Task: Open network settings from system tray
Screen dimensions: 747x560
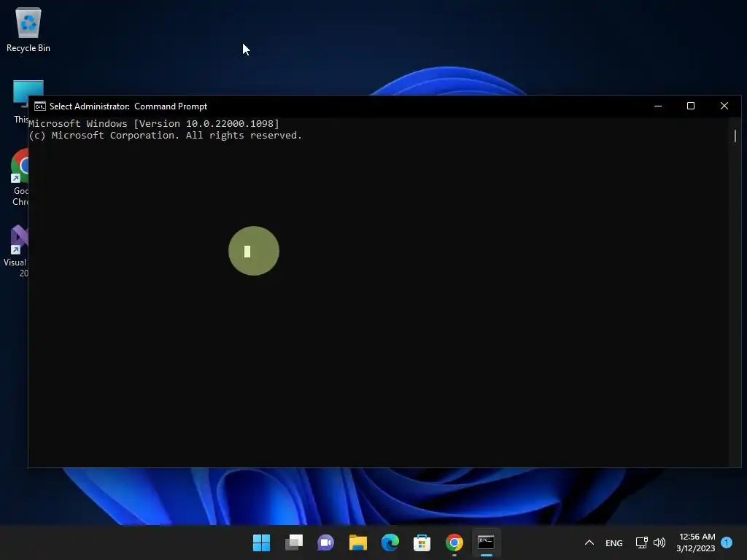Action: 642,542
